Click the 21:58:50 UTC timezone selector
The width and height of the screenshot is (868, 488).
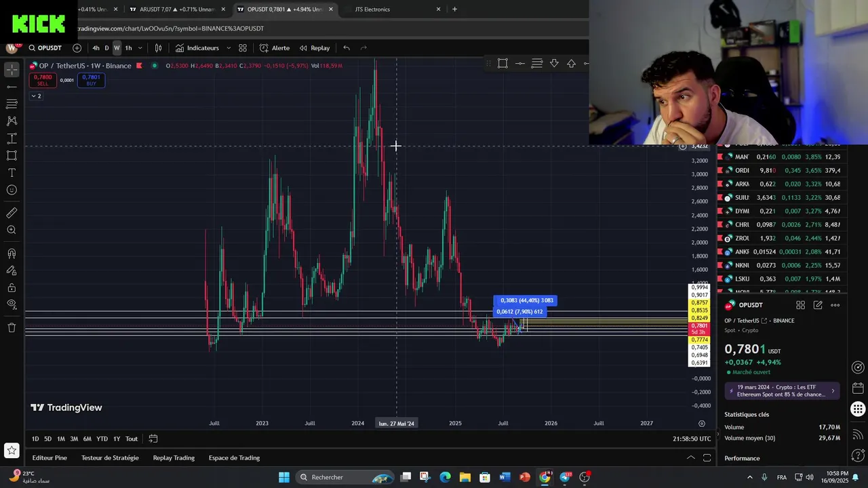(692, 439)
